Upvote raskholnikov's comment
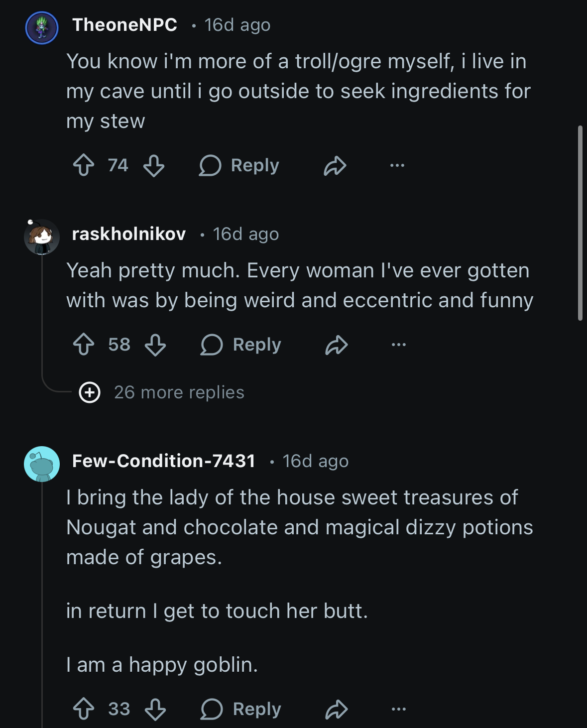587x728 pixels. coord(84,345)
